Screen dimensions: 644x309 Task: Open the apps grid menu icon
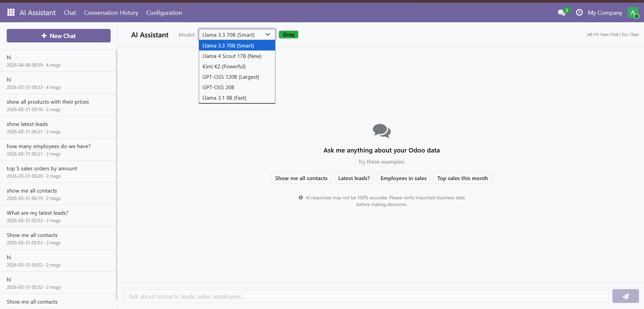pyautogui.click(x=11, y=12)
